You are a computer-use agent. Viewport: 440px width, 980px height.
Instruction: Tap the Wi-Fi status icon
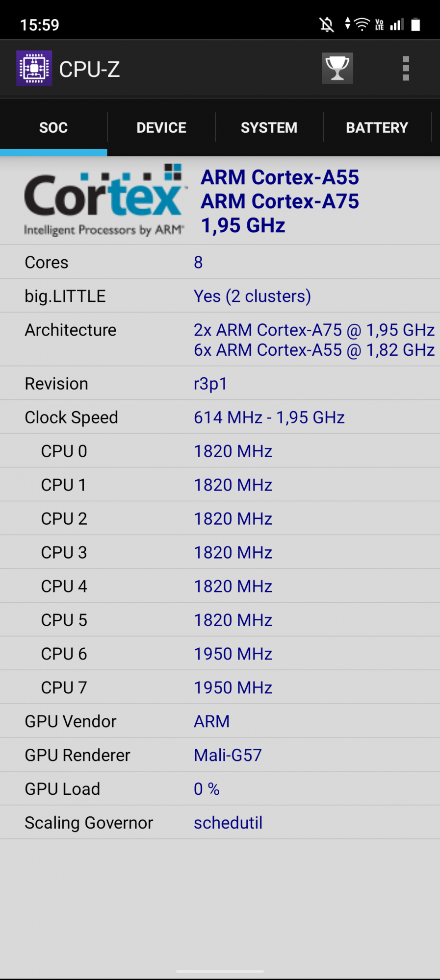pos(362,24)
